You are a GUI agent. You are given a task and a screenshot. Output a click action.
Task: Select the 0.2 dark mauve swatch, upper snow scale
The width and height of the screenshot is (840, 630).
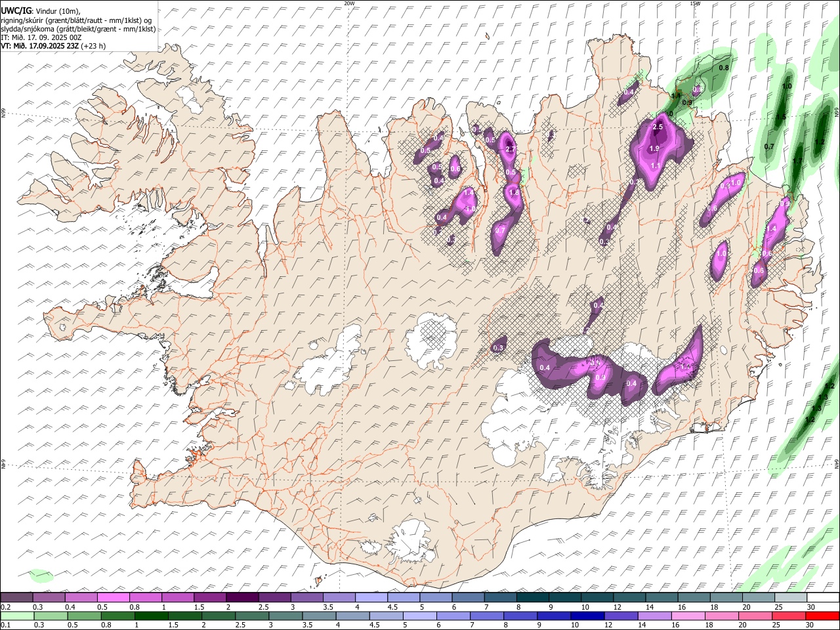point(16,598)
